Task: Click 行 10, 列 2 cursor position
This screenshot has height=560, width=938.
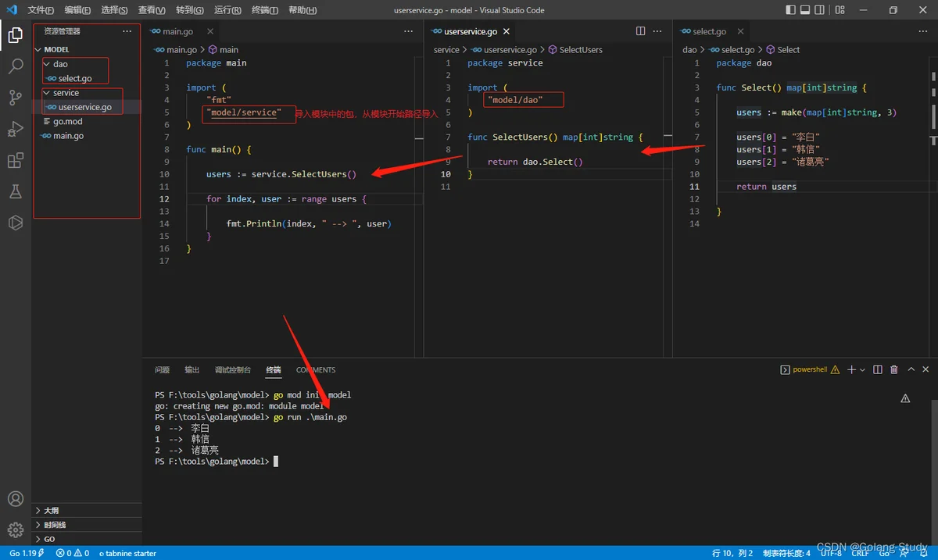Action: coord(732,553)
